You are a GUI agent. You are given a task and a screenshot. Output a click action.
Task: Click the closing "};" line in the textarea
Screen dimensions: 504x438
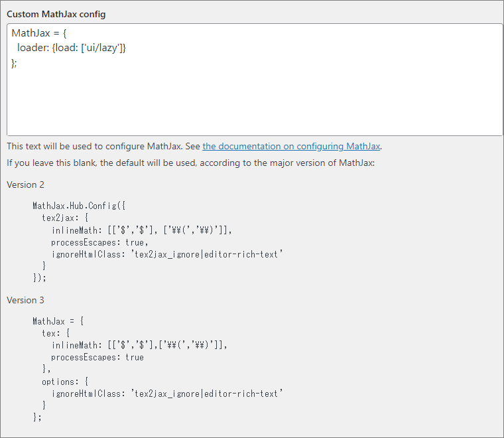point(15,62)
